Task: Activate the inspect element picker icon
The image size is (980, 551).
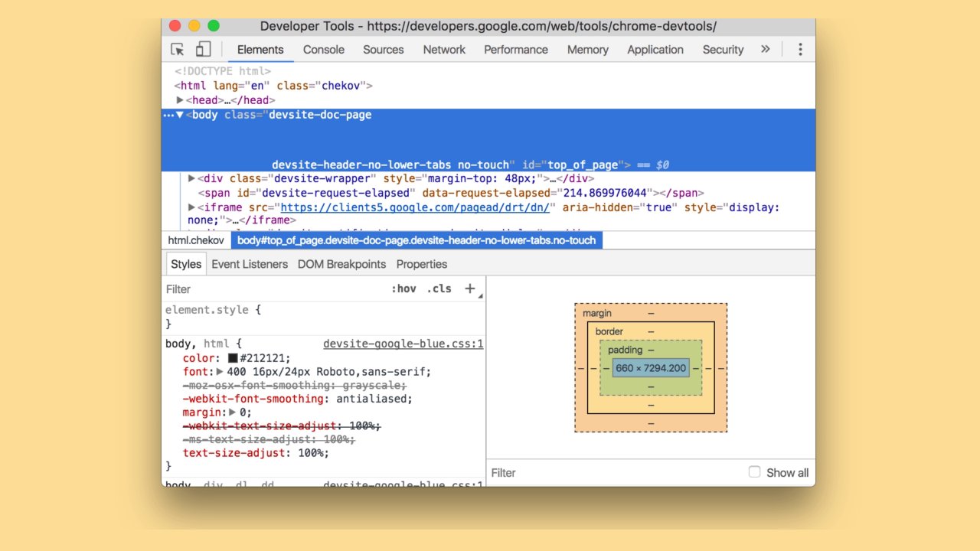Action: 178,50
